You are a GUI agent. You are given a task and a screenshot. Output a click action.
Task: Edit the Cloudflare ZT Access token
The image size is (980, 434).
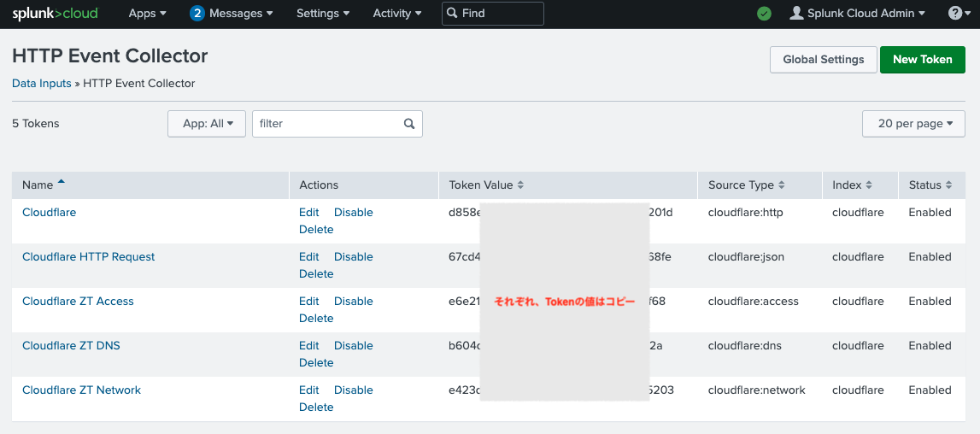click(309, 302)
